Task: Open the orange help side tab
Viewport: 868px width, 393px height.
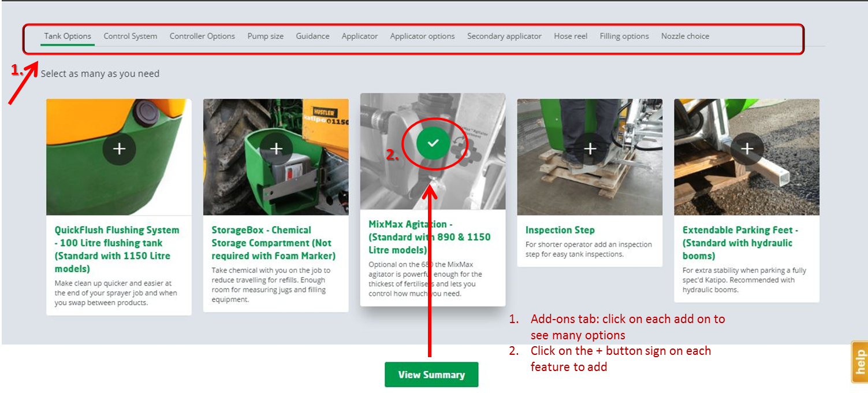Action: click(x=859, y=362)
